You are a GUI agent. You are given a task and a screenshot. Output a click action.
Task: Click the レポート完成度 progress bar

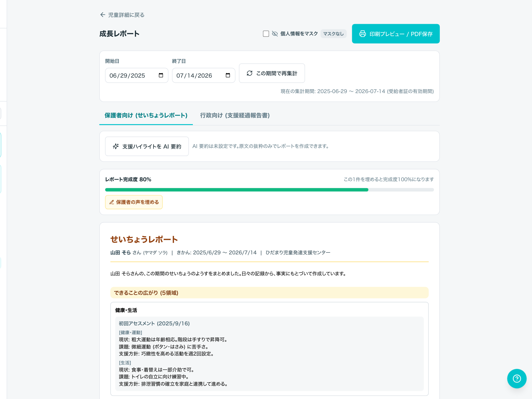269,190
